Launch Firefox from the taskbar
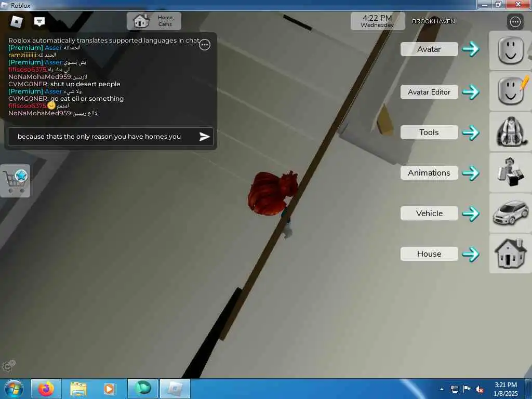The height and width of the screenshot is (399, 532). tap(46, 389)
